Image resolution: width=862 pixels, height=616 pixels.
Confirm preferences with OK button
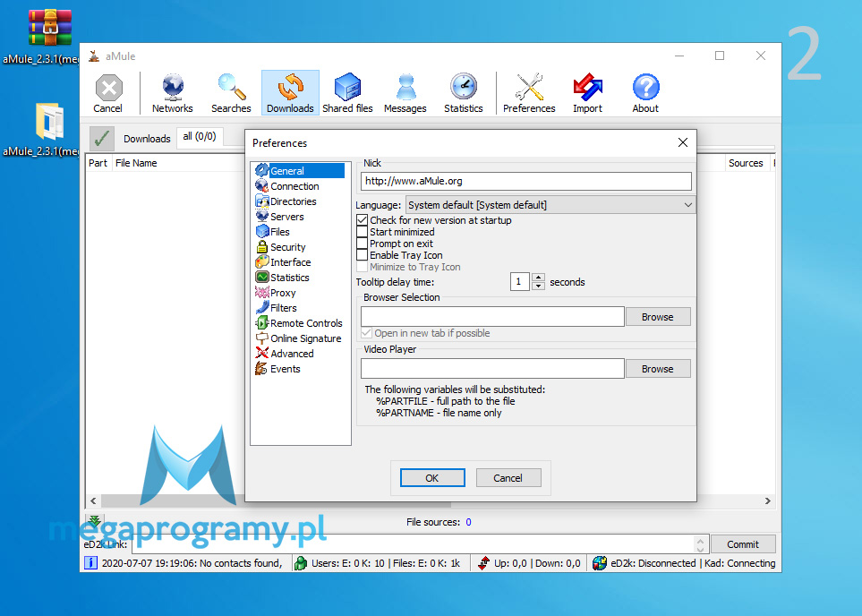(x=432, y=478)
